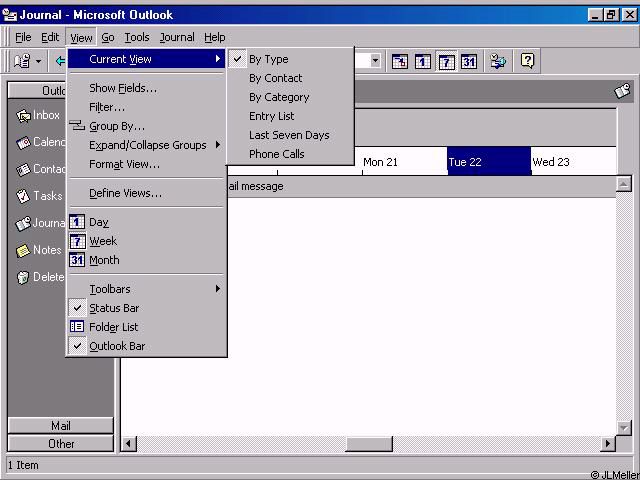Select Month in the View menu
The image size is (640, 480).
[x=147, y=260]
